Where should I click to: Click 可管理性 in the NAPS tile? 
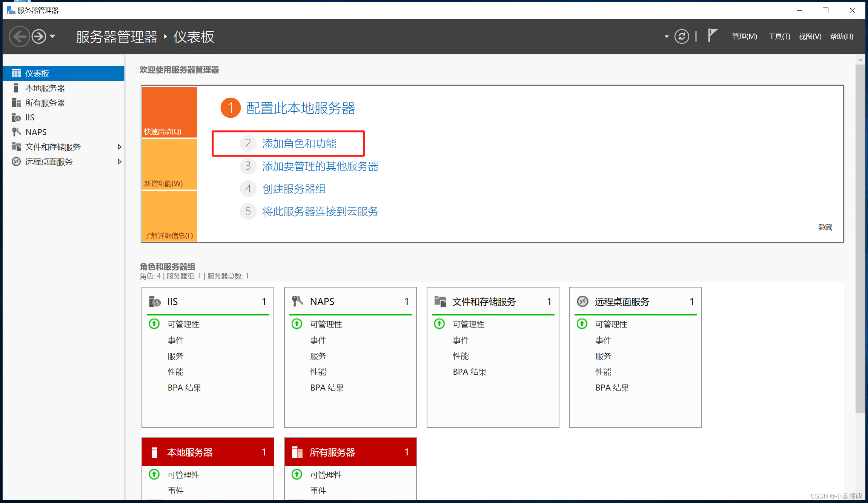[x=326, y=324]
